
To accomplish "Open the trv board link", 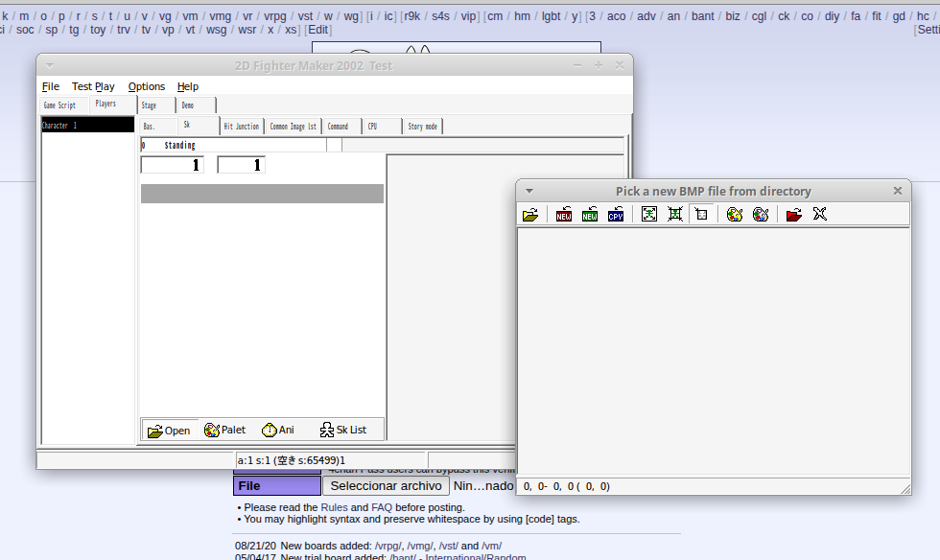I will click(124, 30).
